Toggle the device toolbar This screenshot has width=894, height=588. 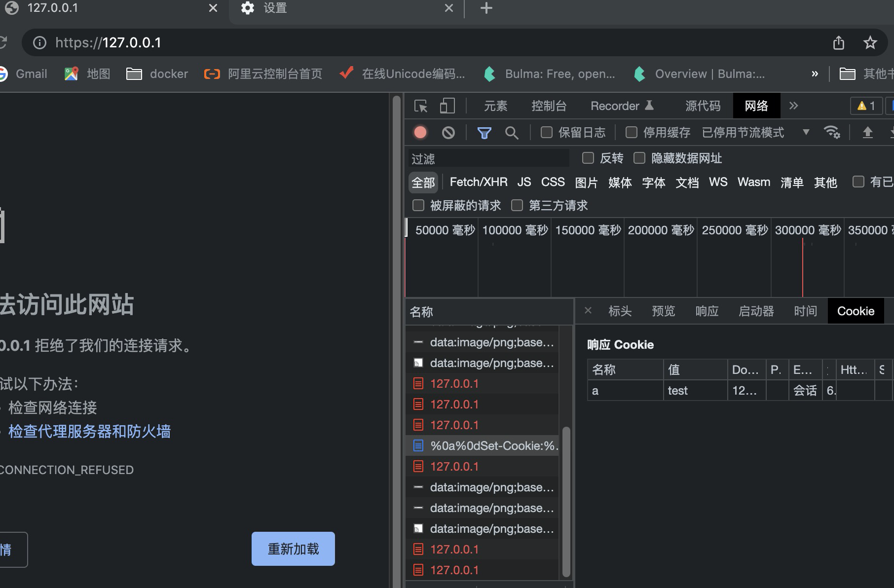tap(447, 106)
